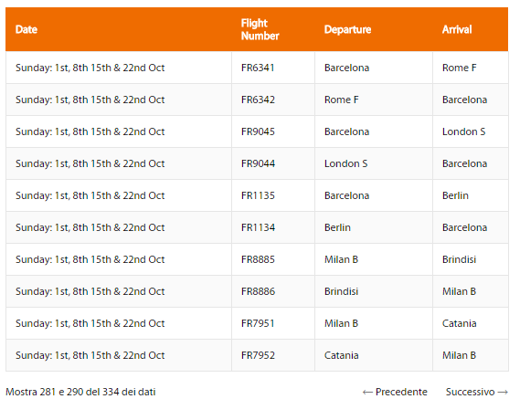Click flight FR9044 cell
The width and height of the screenshot is (520, 420).
tap(258, 163)
